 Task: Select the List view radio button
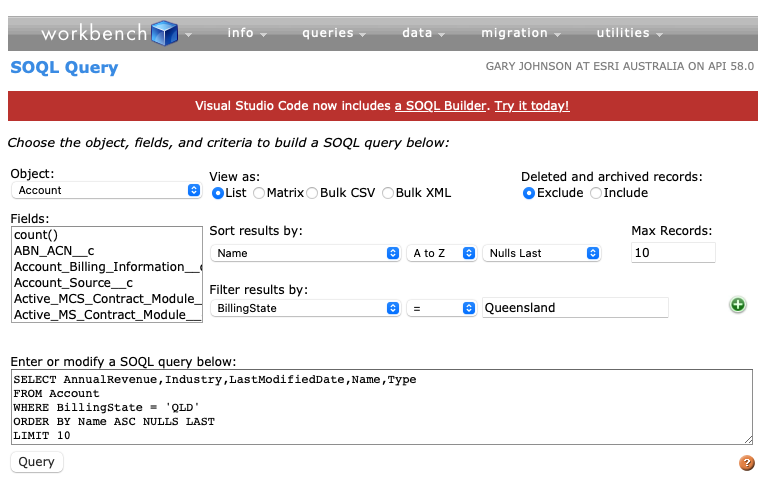[218, 193]
